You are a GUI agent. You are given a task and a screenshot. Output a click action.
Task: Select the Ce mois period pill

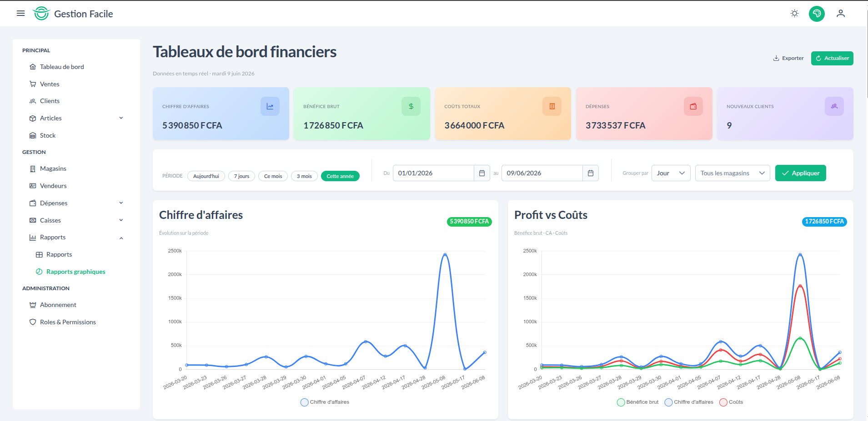pyautogui.click(x=273, y=176)
